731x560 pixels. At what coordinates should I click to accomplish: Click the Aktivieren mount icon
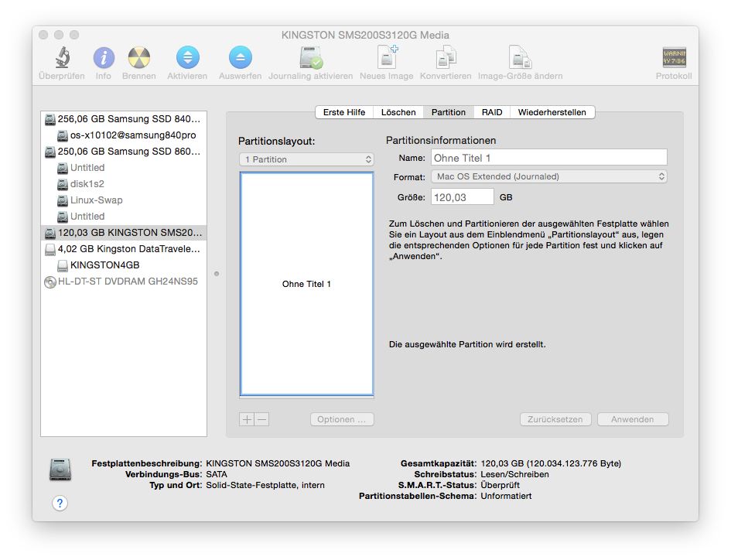[187, 58]
